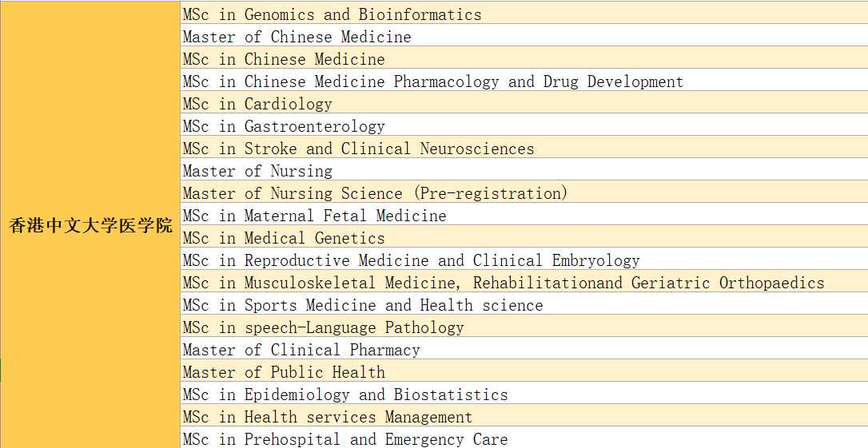Viewport: 868px width, 448px height.
Task: Click MSc in Health services Management cell
Action: coord(328,417)
